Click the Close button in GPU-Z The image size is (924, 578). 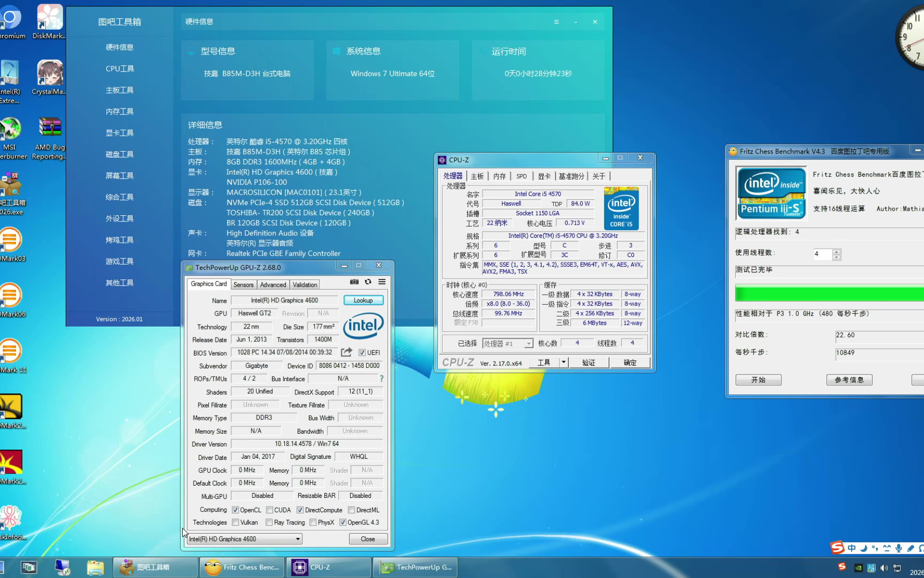(368, 539)
